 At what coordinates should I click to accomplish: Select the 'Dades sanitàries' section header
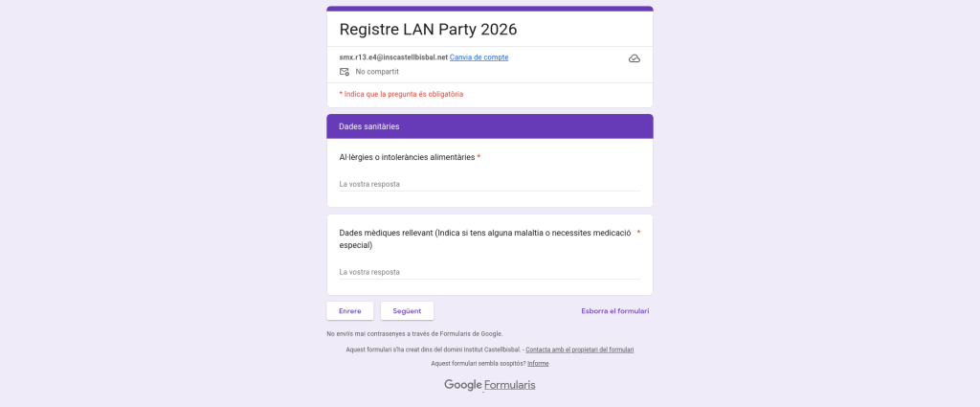(x=369, y=126)
